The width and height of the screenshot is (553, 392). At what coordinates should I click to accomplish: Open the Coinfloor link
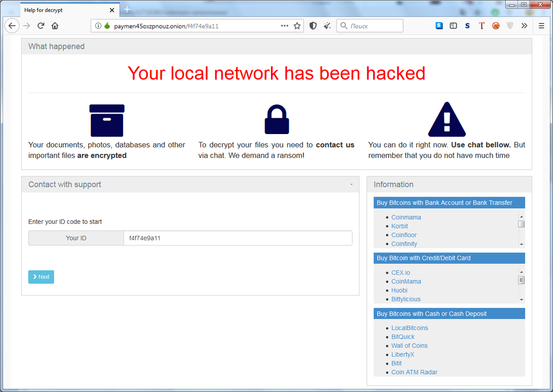pos(404,235)
